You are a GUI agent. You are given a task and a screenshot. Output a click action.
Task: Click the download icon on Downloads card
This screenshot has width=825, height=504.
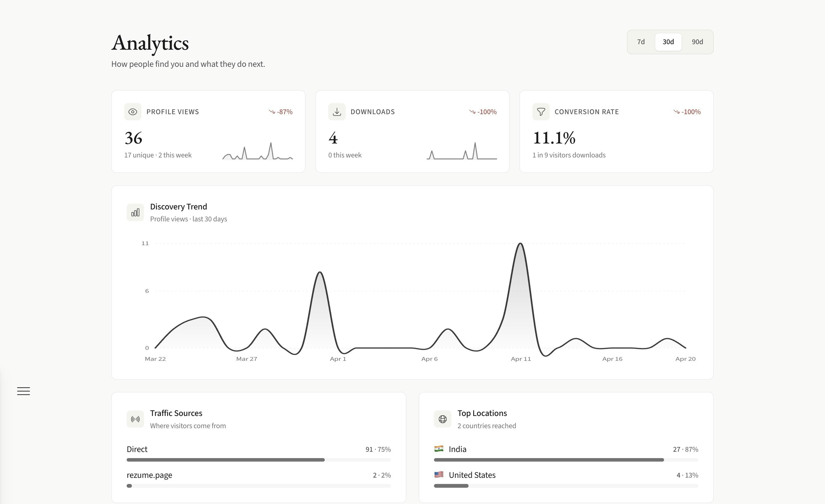pyautogui.click(x=336, y=112)
